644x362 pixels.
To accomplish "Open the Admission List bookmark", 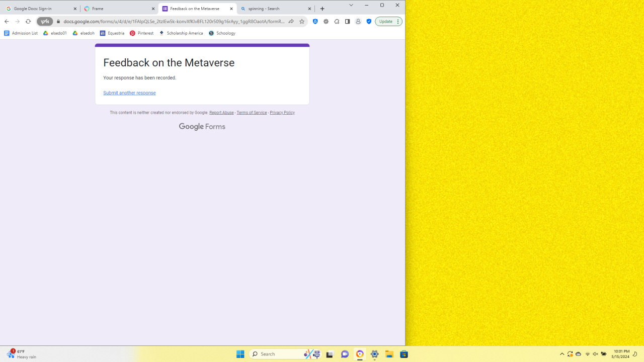I will [21, 33].
